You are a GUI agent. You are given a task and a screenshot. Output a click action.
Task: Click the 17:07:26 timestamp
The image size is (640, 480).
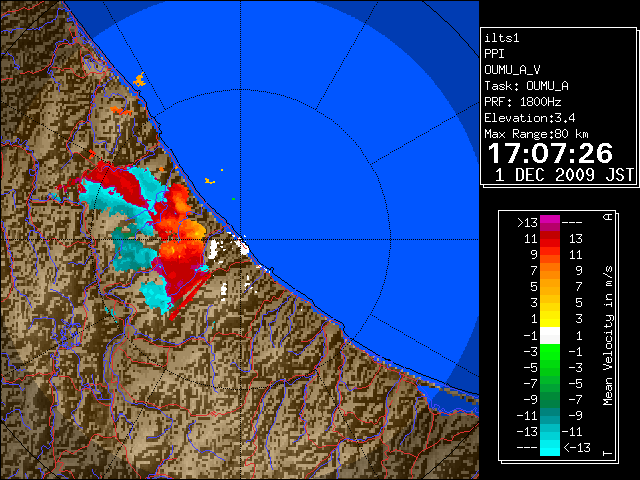click(x=550, y=153)
